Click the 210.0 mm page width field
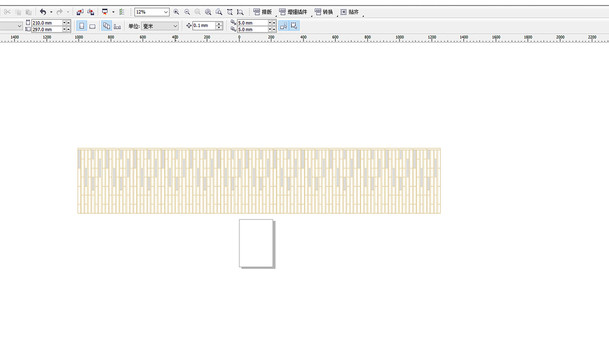 coord(47,23)
